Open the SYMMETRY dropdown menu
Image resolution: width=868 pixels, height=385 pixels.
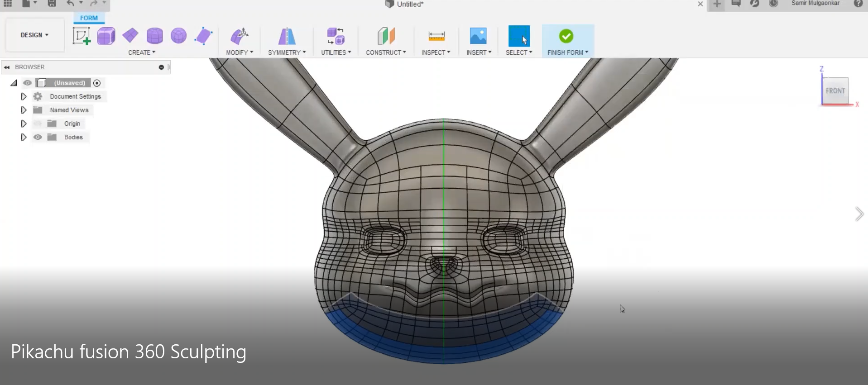tap(287, 52)
